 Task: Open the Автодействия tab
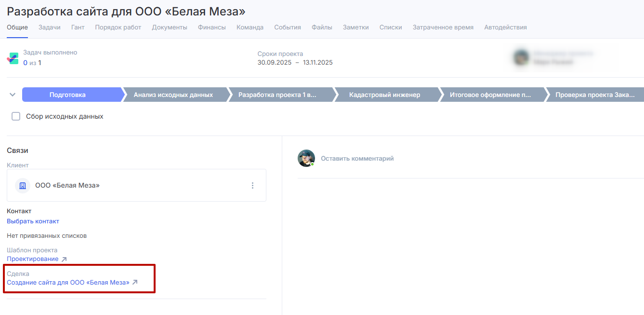505,27
